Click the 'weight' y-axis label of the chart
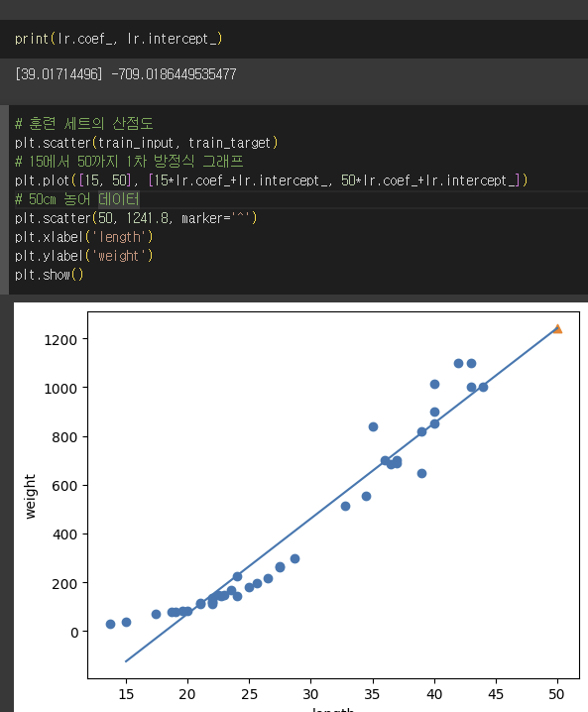This screenshot has height=712, width=588. [x=30, y=496]
